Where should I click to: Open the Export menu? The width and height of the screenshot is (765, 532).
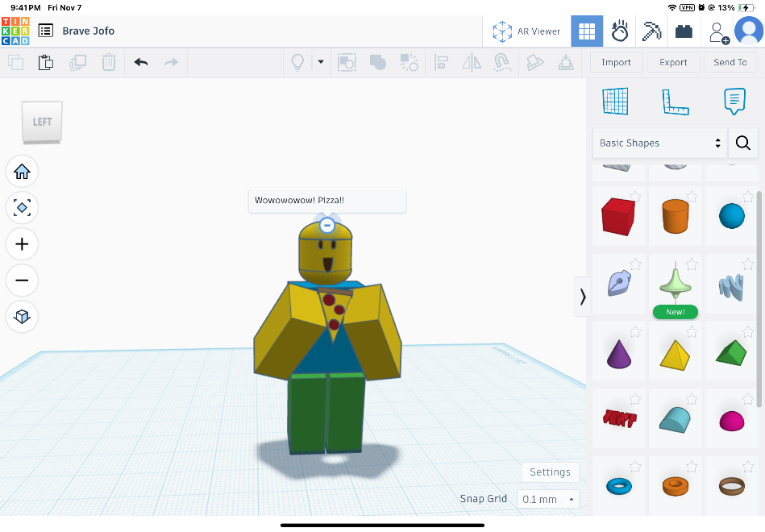[x=673, y=62]
